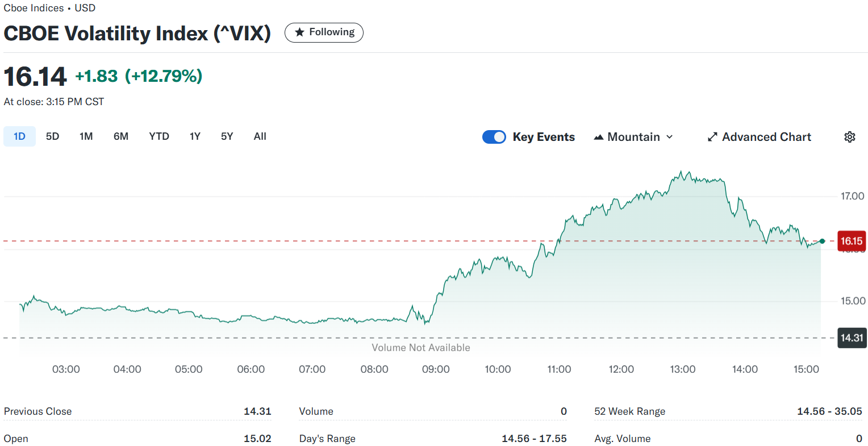Viewport: 868px width, 446px height.
Task: Click the 15:00 time axis label
Action: pyautogui.click(x=806, y=369)
